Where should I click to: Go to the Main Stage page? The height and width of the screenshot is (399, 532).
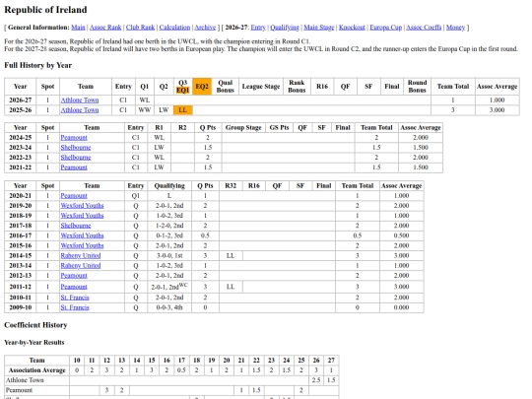pyautogui.click(x=319, y=28)
